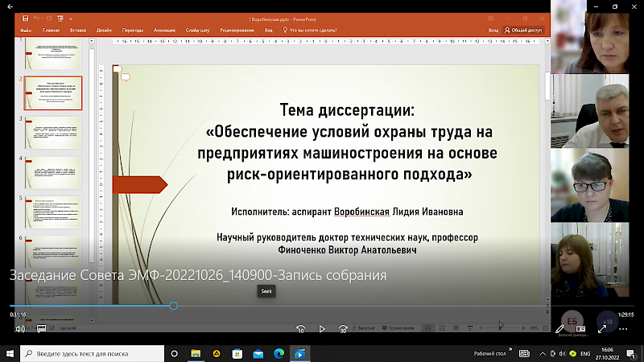Screen dimensions: 644x362
Task: Enter fullscreen with the expand arrows icon
Action: 601,328
